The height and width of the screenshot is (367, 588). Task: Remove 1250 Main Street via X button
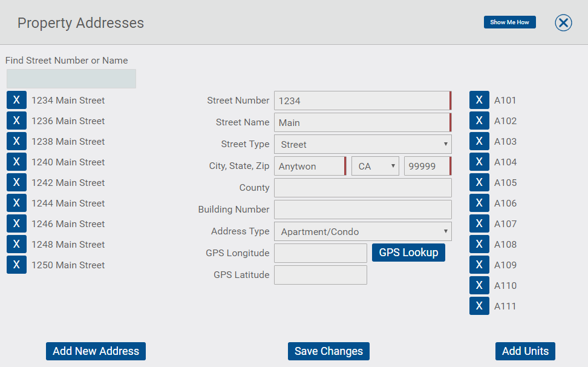coord(16,265)
